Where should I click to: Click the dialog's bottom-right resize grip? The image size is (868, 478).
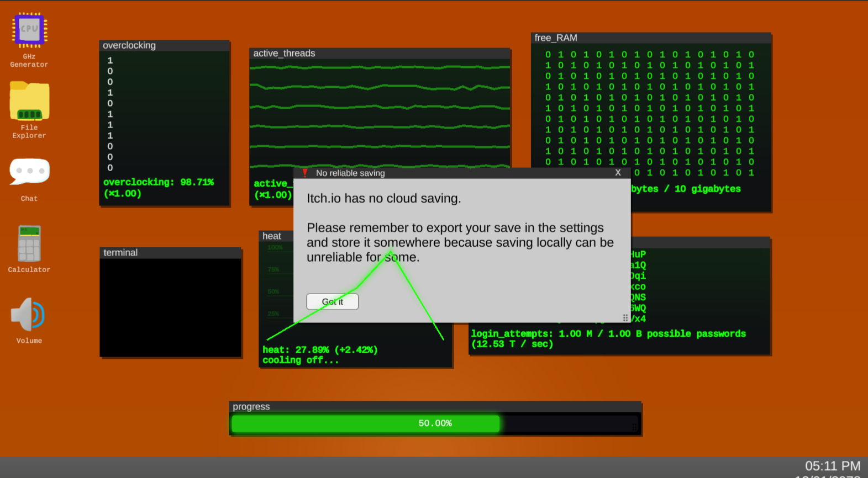(625, 318)
